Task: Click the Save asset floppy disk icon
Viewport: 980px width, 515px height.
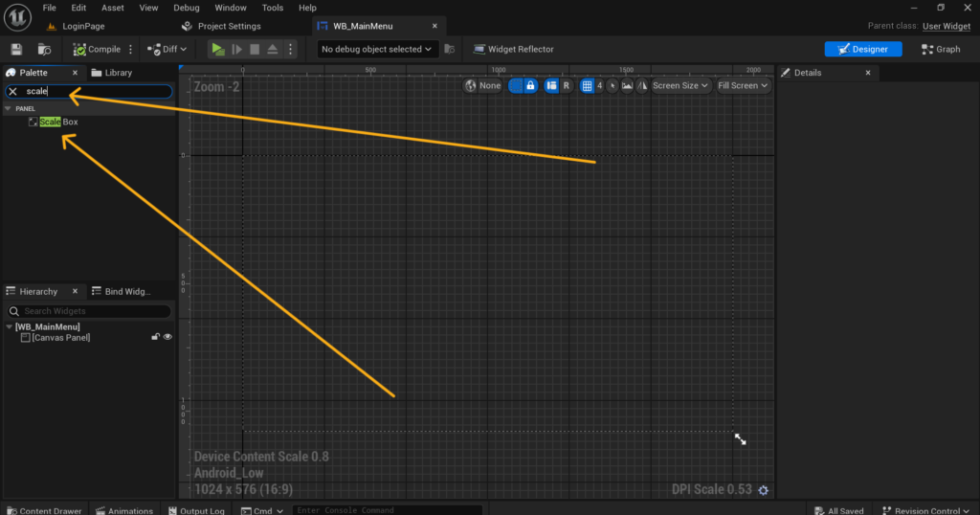Action: [x=16, y=49]
